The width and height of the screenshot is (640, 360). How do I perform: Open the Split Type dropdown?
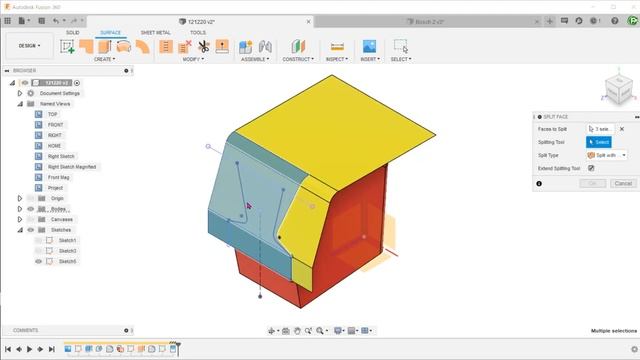pyautogui.click(x=607, y=155)
